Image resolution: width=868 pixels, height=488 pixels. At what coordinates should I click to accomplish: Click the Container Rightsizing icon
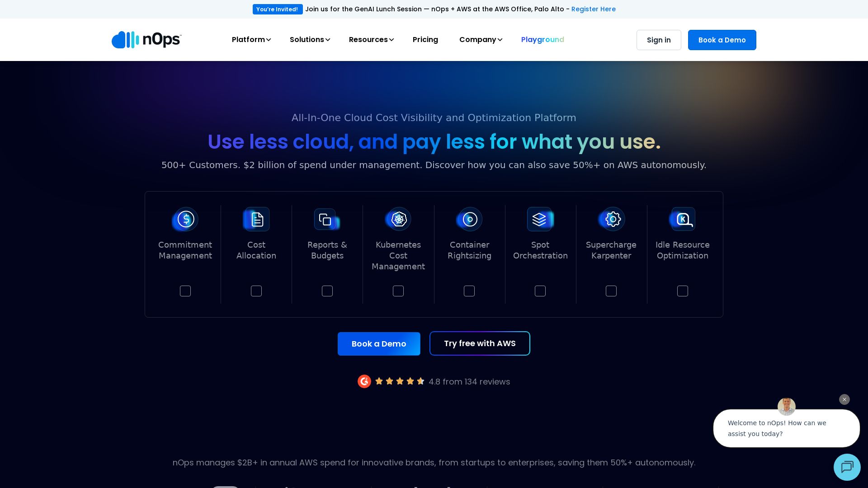coord(469,219)
